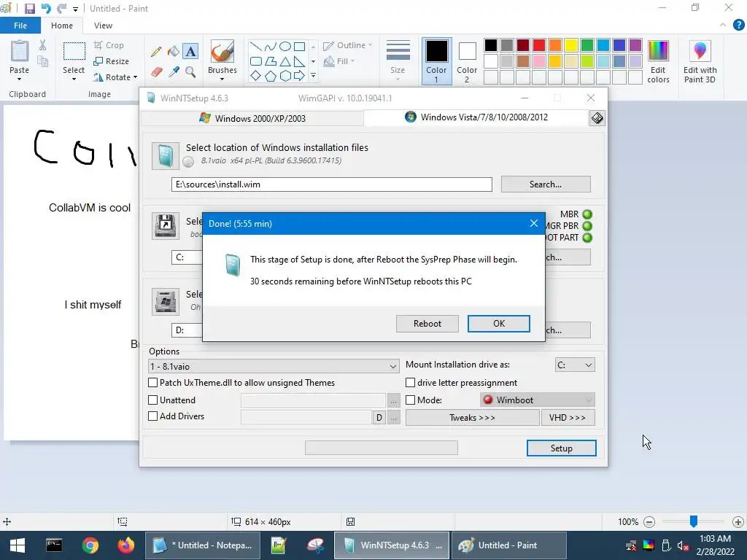The height and width of the screenshot is (560, 747).
Task: Select the Text tool in Paint
Action: tap(190, 52)
